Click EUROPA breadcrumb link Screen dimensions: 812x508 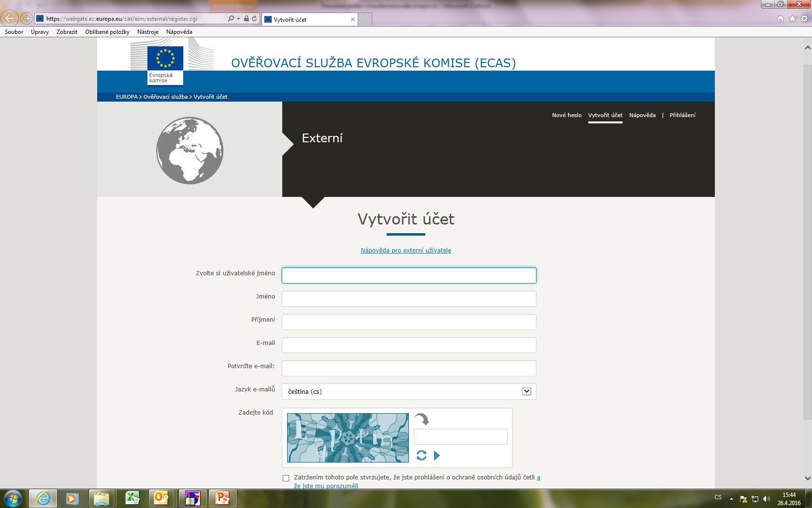click(x=127, y=97)
